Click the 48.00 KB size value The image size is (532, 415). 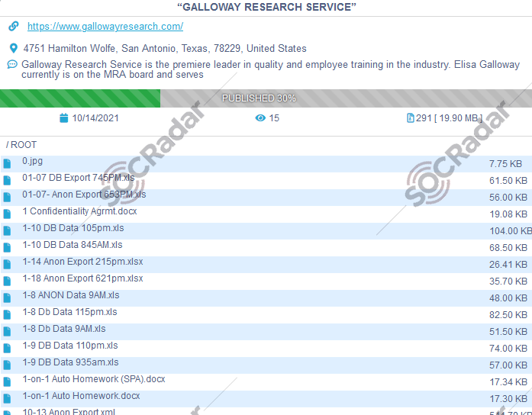click(x=508, y=298)
